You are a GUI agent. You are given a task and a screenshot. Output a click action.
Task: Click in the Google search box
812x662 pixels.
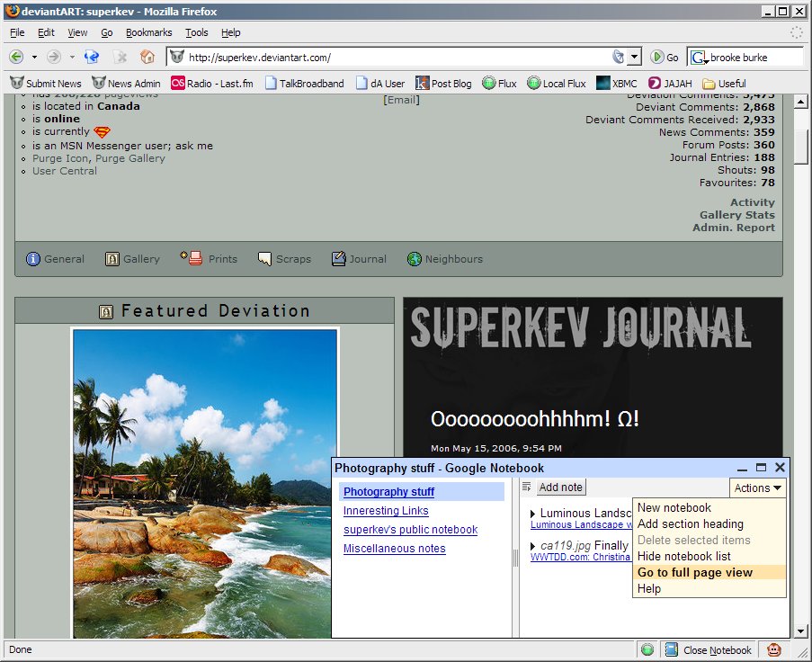pos(754,57)
